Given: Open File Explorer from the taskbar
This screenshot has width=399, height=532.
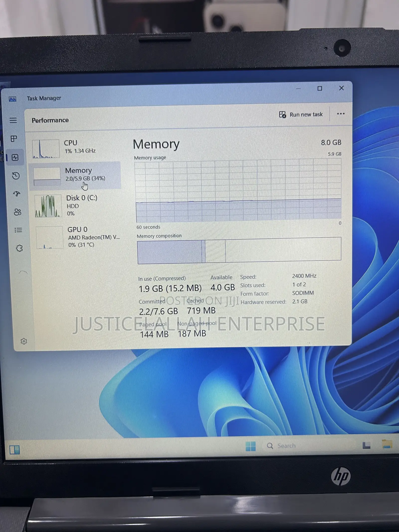Looking at the screenshot, I should pyautogui.click(x=387, y=444).
